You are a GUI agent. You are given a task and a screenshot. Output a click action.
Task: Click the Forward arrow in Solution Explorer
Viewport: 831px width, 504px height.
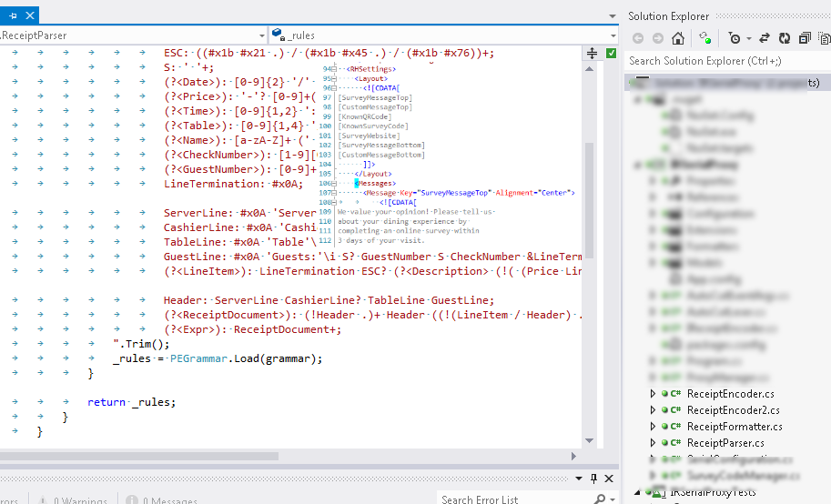656,38
